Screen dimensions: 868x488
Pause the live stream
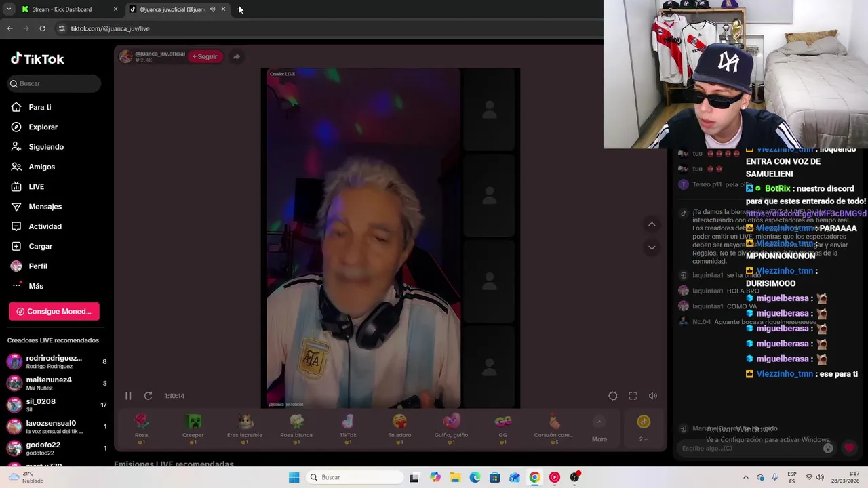coord(128,396)
